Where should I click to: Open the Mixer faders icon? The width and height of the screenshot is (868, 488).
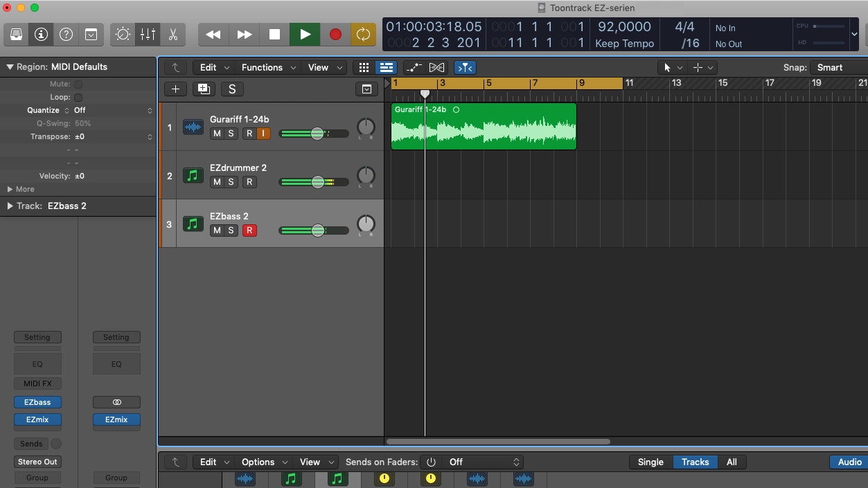click(x=148, y=34)
